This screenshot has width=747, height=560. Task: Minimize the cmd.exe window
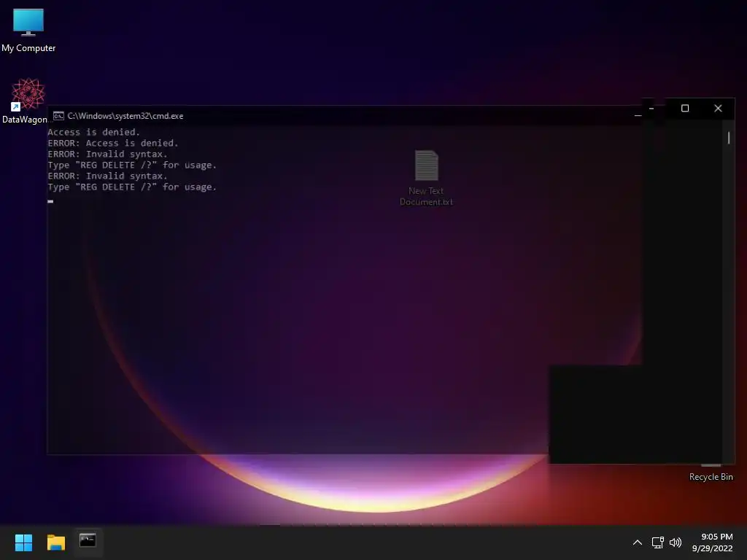point(638,116)
